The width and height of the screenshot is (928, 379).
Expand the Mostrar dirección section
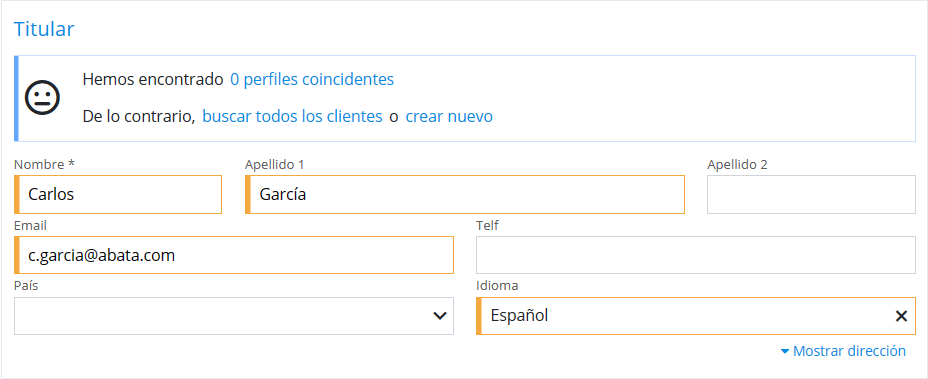click(843, 351)
